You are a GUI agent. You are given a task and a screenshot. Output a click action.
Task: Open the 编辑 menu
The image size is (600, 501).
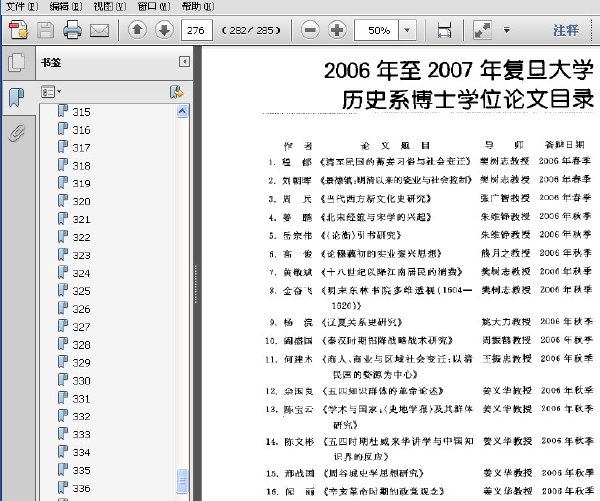click(x=66, y=6)
